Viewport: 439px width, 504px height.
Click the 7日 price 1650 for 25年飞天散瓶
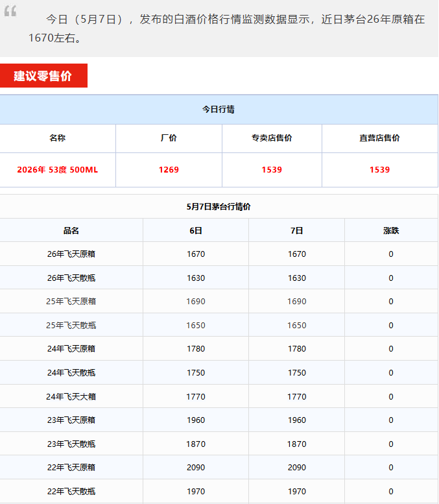[x=296, y=325]
